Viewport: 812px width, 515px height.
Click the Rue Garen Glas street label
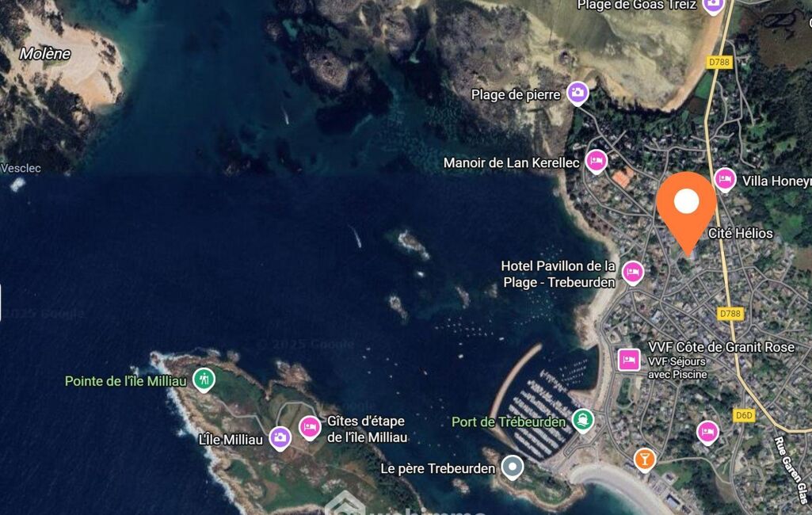click(x=792, y=467)
